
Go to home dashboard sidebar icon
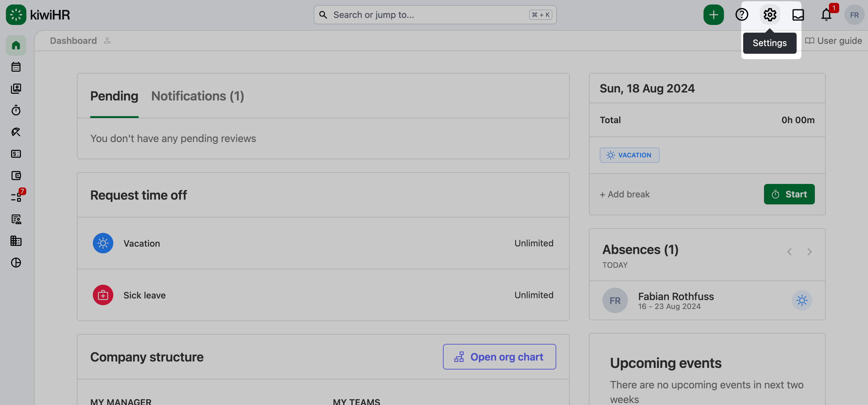tap(16, 45)
